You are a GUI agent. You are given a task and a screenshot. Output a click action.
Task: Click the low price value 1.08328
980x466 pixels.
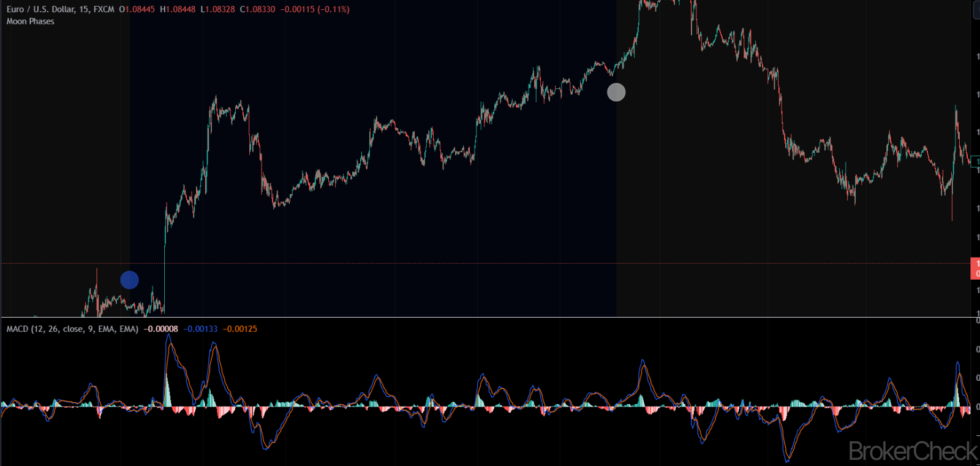221,9
